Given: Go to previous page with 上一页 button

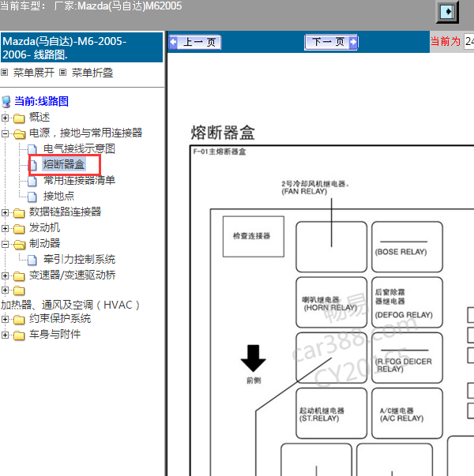Looking at the screenshot, I should pyautogui.click(x=195, y=42).
